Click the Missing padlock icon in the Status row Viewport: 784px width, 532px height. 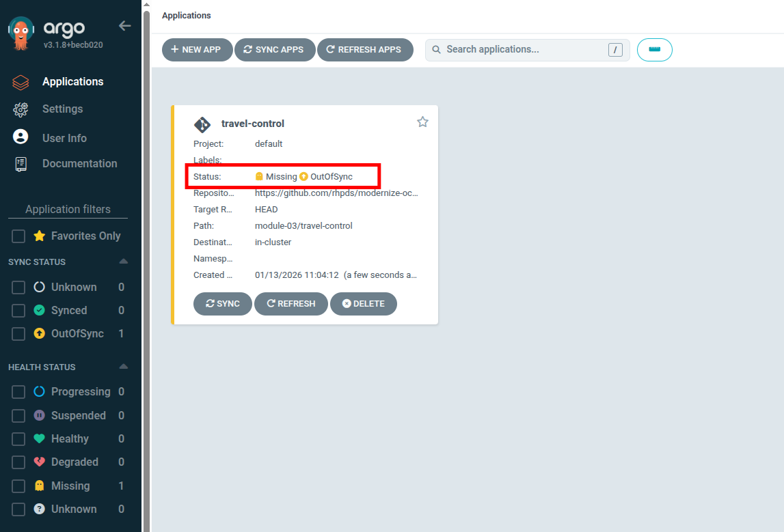point(259,176)
